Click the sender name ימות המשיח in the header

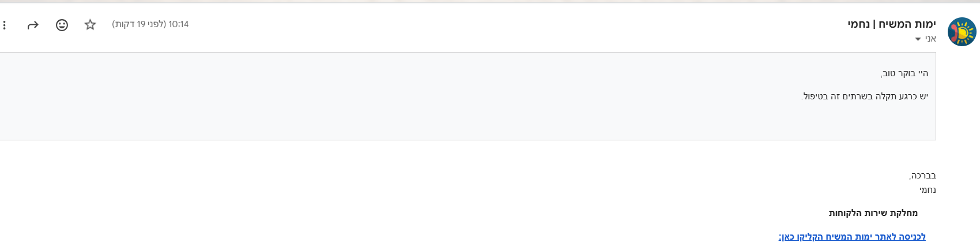point(907,24)
